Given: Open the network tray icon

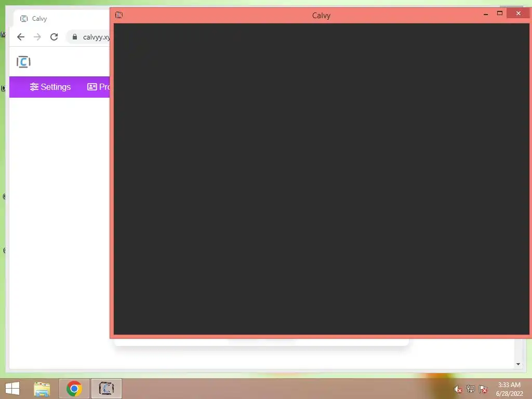Looking at the screenshot, I should click(x=471, y=389).
